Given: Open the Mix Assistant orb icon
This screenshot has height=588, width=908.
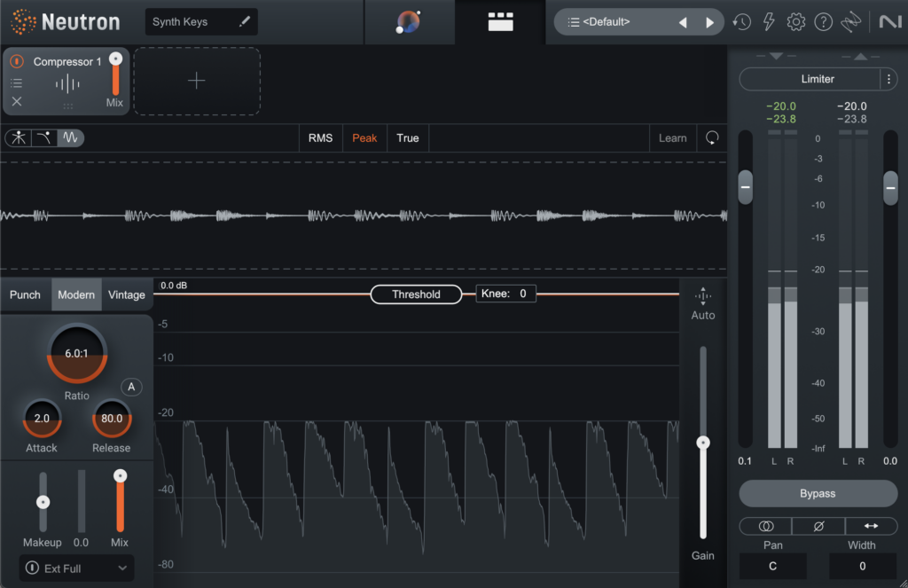Looking at the screenshot, I should click(x=409, y=22).
